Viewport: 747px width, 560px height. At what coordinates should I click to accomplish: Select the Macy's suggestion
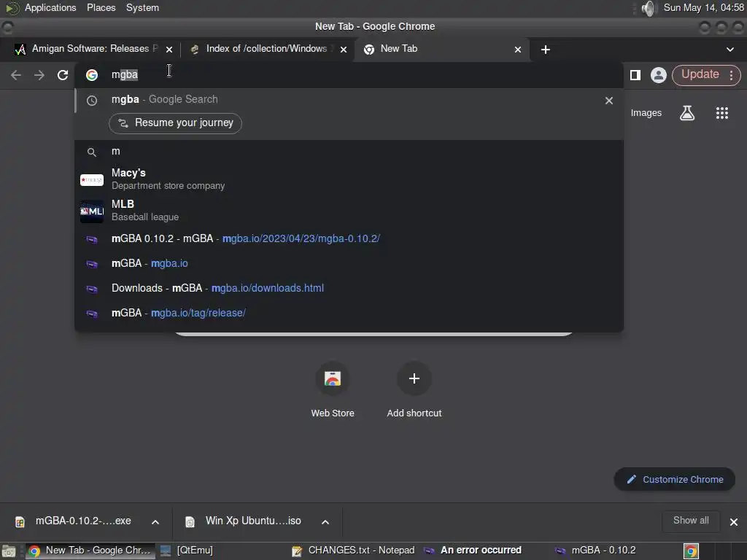coord(349,179)
